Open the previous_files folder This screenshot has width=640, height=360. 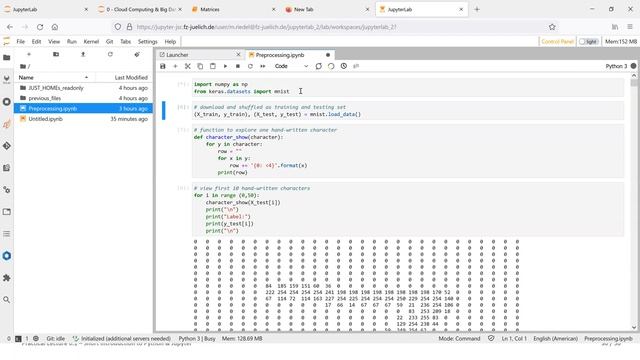[83, 98]
